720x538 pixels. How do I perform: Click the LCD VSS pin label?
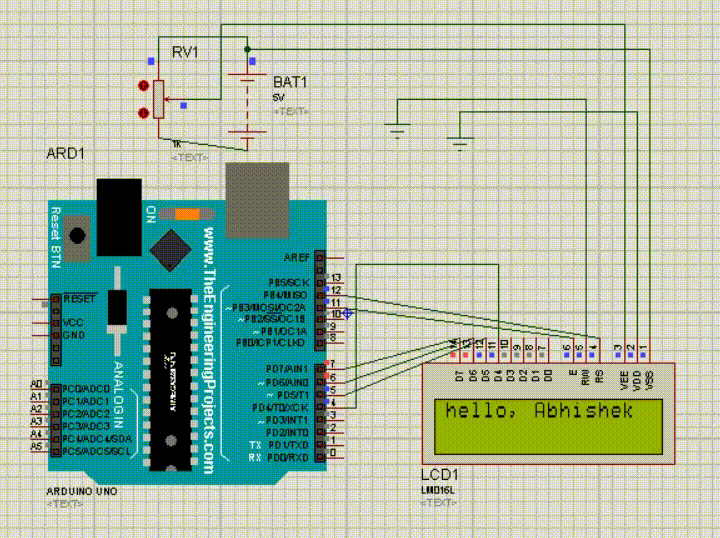click(650, 381)
